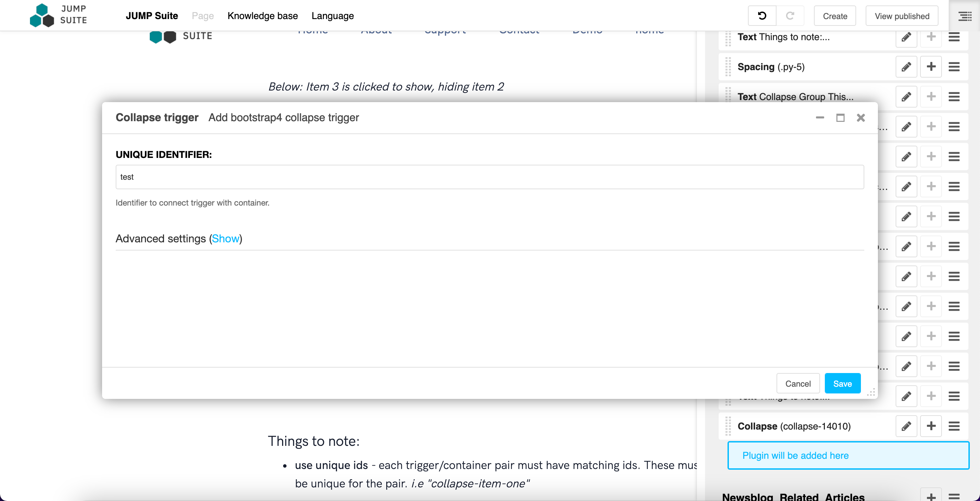Toggle the structure sidebar icon at top right
The image size is (980, 501).
click(965, 16)
